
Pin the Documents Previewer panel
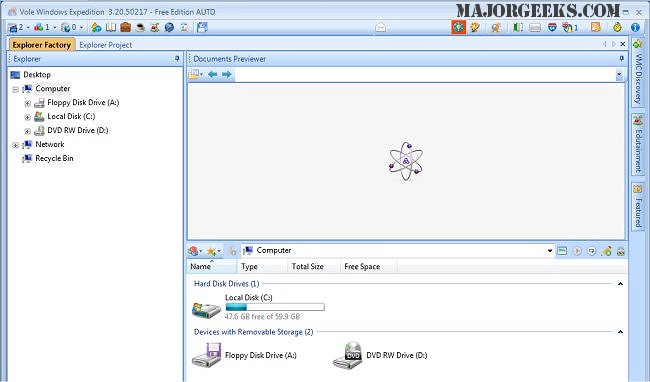[x=621, y=59]
